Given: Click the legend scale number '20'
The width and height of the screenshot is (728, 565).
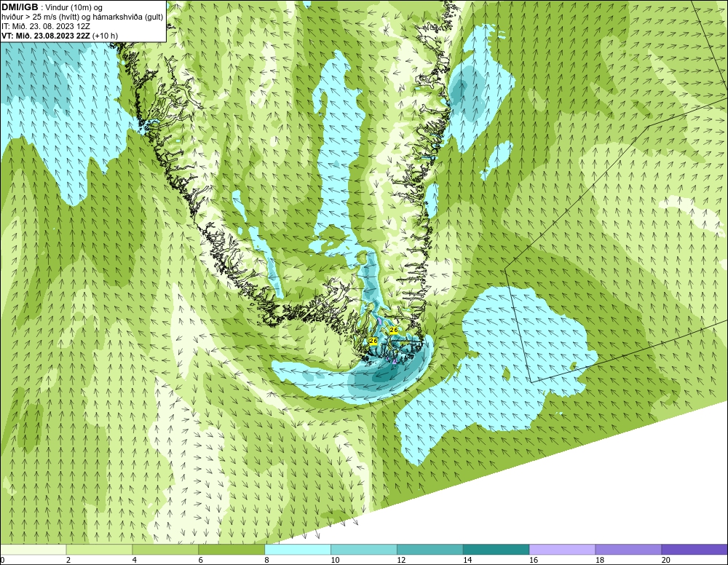Looking at the screenshot, I should click(x=666, y=561).
